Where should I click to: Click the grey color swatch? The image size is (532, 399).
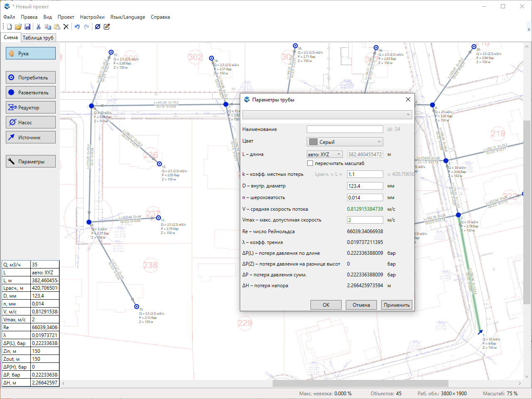click(x=313, y=142)
